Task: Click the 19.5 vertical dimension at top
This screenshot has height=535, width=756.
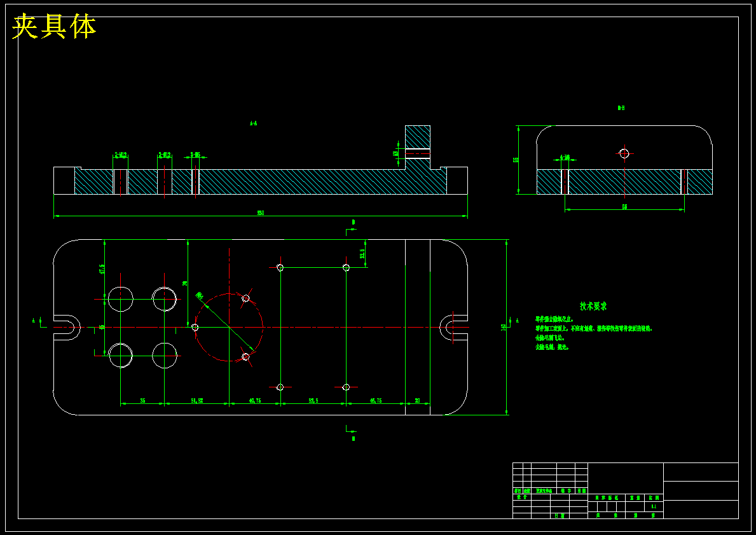Action: (362, 253)
